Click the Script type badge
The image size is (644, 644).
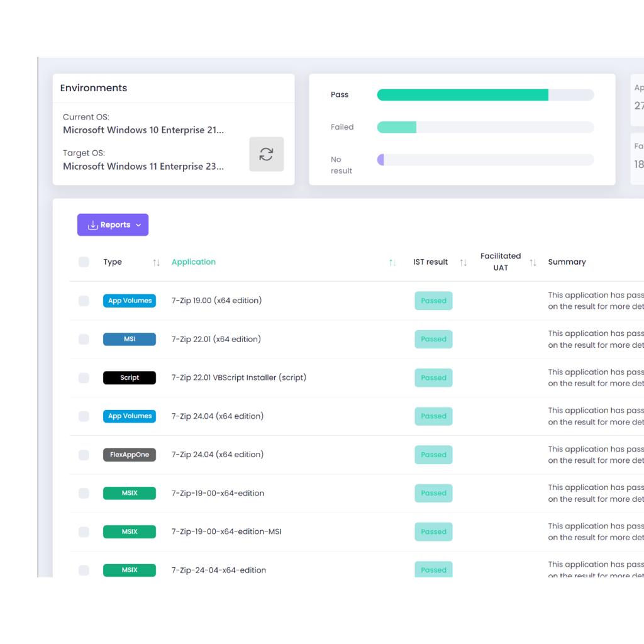pos(130,378)
